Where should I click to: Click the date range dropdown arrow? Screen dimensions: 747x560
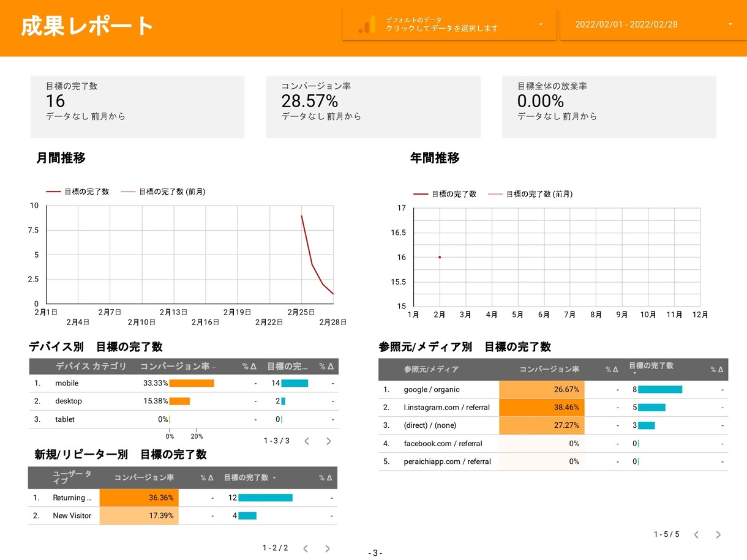(x=730, y=24)
